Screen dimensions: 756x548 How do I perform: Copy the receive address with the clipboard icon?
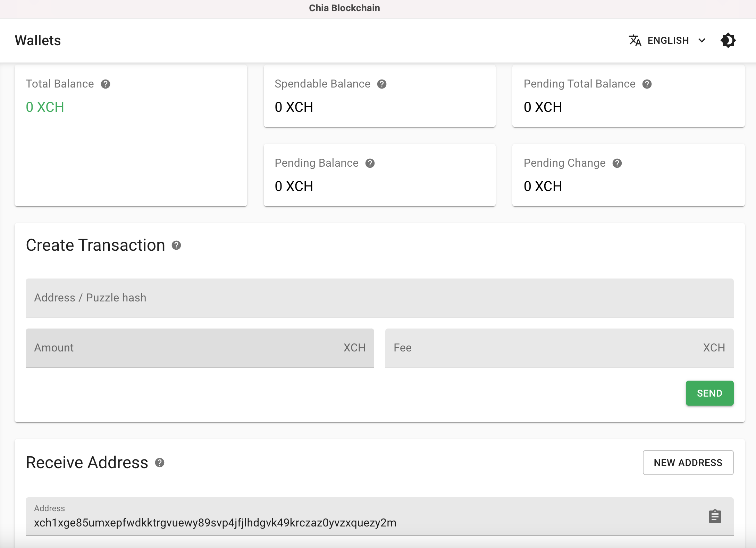(715, 516)
